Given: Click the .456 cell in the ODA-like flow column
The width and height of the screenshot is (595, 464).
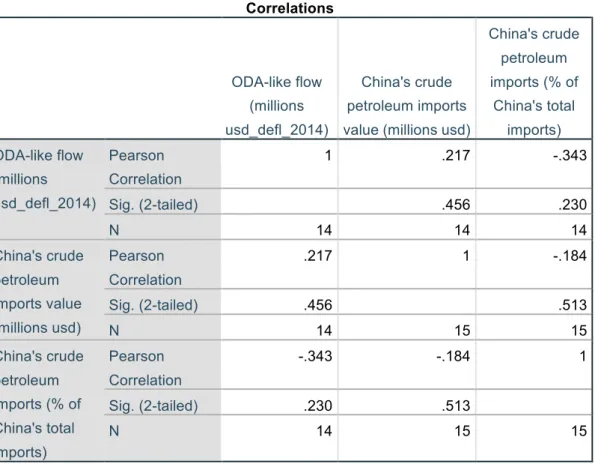Looking at the screenshot, I should (x=318, y=305).
